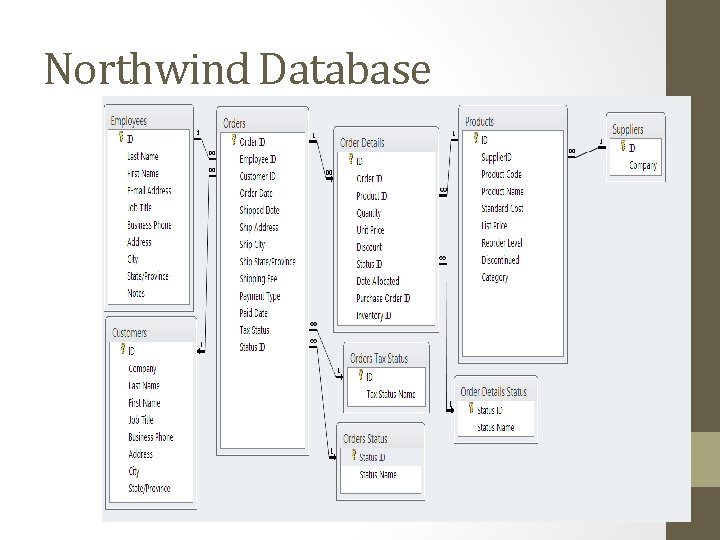Select Business Phone in the Customers table
Image resolution: width=720 pixels, height=540 pixels.
pos(151,437)
